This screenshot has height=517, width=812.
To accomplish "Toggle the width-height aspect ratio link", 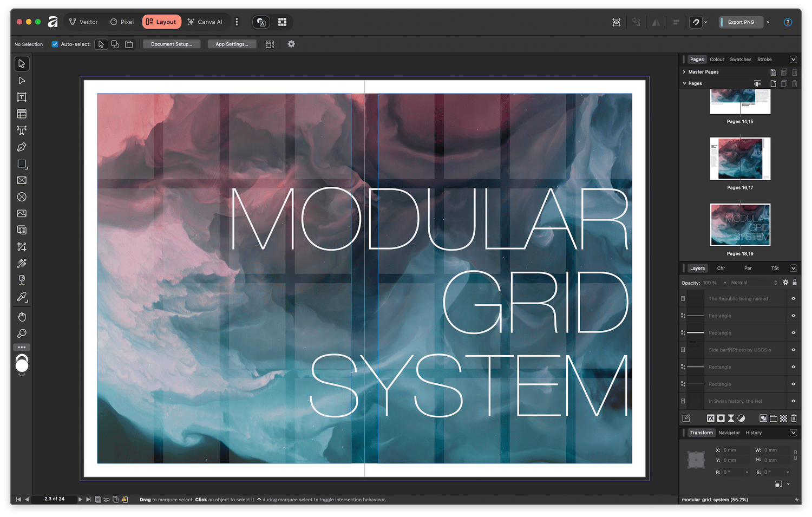I will (x=795, y=455).
